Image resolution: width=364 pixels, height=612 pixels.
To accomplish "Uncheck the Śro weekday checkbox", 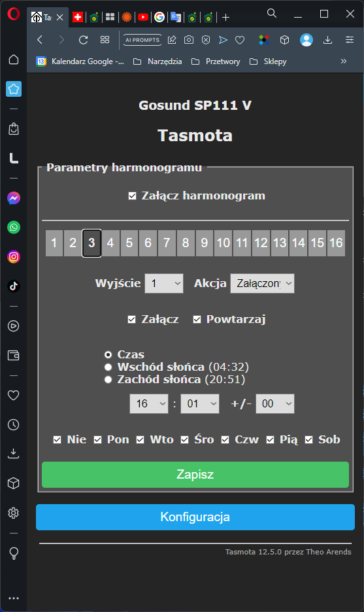I will coord(184,440).
